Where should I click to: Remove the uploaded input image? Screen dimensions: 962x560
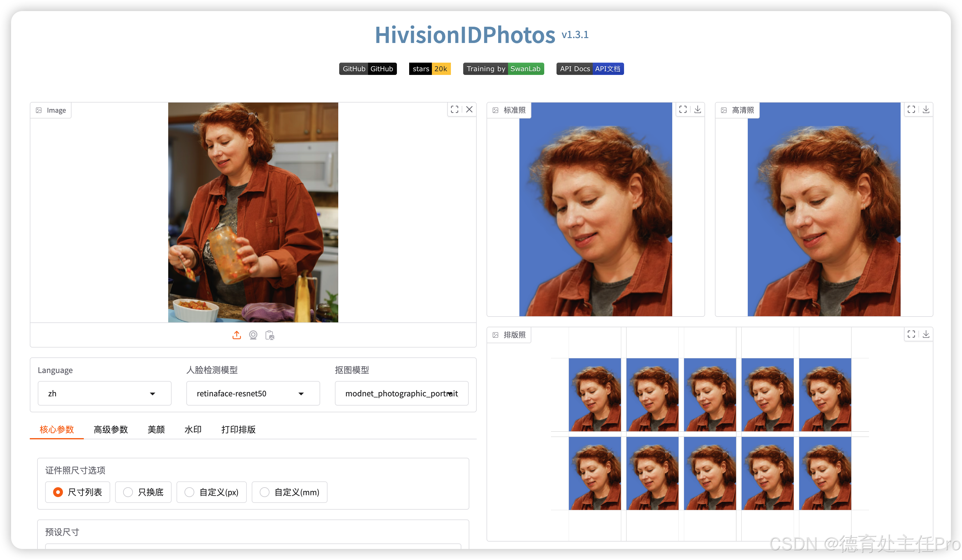point(469,110)
